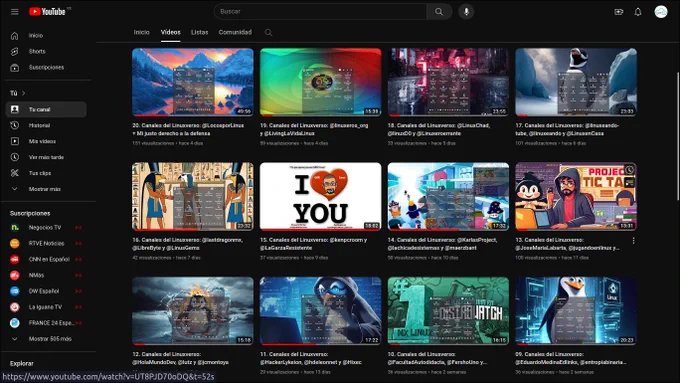Open more options for video 13

(x=633, y=241)
